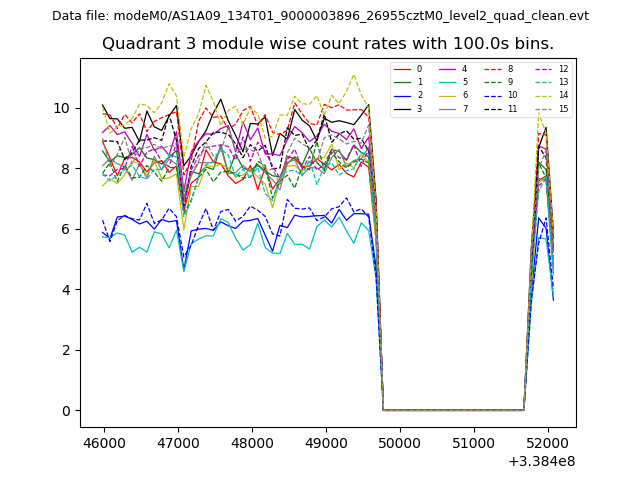Screen dimensions: 640x480
Task: Click the x-axis tick label 46000
Action: click(103, 442)
